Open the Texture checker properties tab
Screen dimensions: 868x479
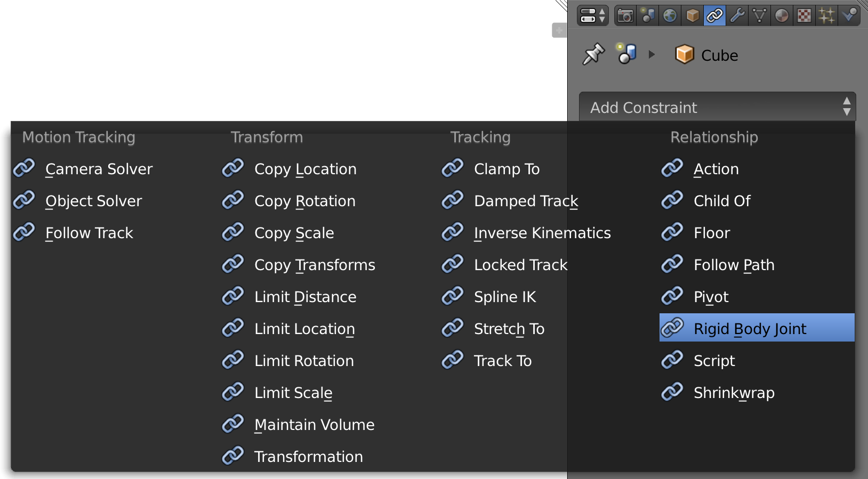click(803, 15)
